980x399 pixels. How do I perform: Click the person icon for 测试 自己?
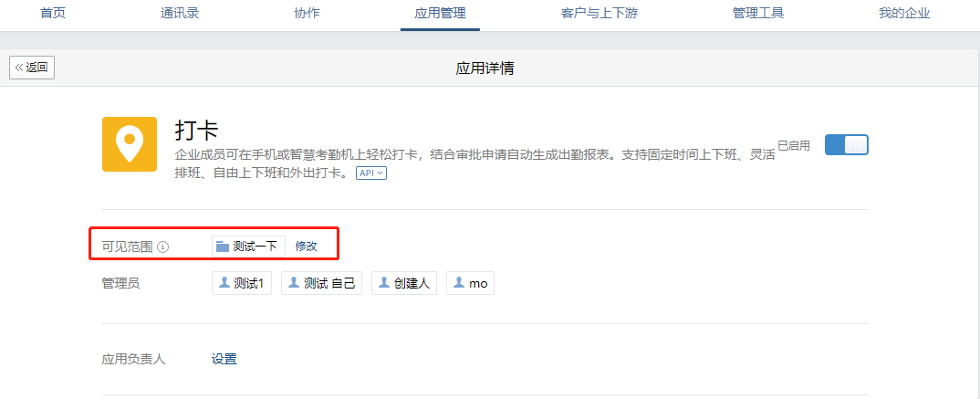pos(294,283)
